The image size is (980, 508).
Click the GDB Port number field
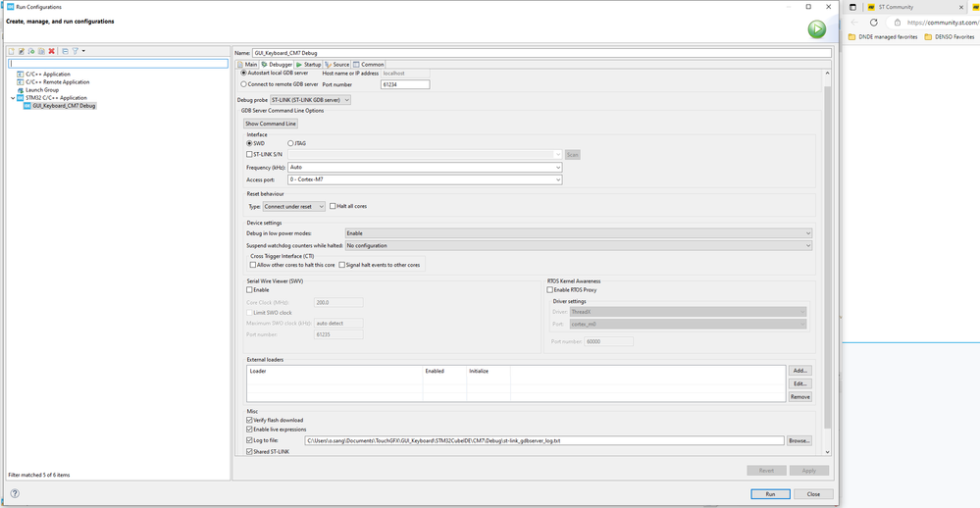point(405,84)
